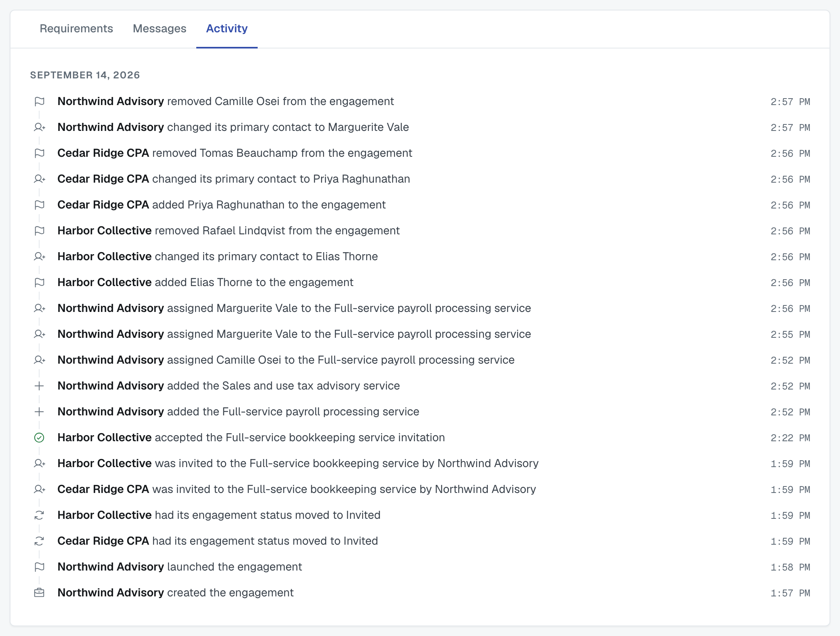The width and height of the screenshot is (840, 636).
Task: Click person icon for Camille Osei payroll assignment
Action: pos(39,360)
